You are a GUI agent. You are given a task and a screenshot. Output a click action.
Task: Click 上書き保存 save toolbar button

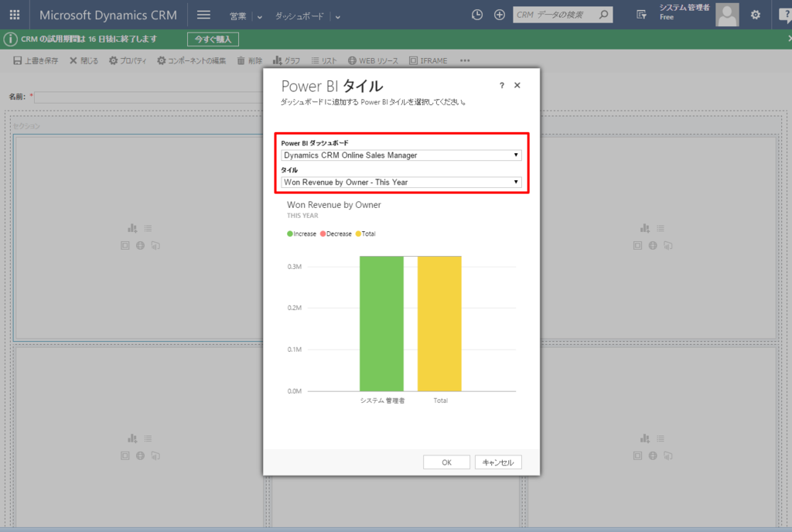click(36, 60)
